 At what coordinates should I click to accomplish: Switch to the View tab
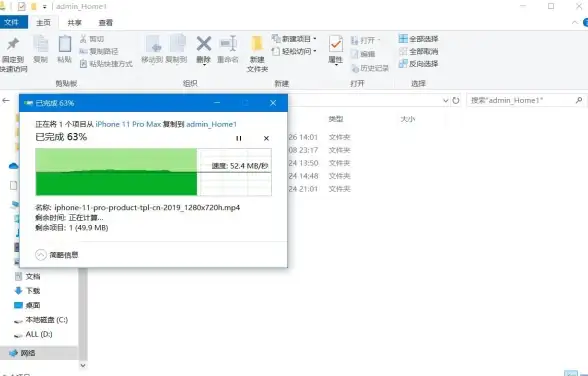click(105, 22)
